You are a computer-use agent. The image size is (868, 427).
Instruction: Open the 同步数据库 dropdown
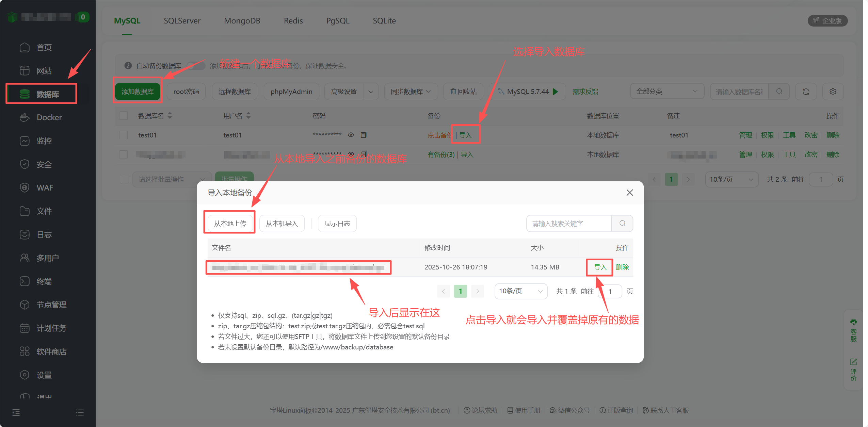(x=410, y=92)
